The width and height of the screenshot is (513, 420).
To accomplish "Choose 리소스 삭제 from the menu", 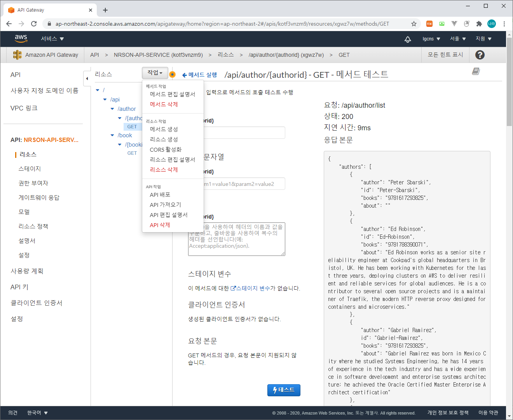I will click(173, 170).
